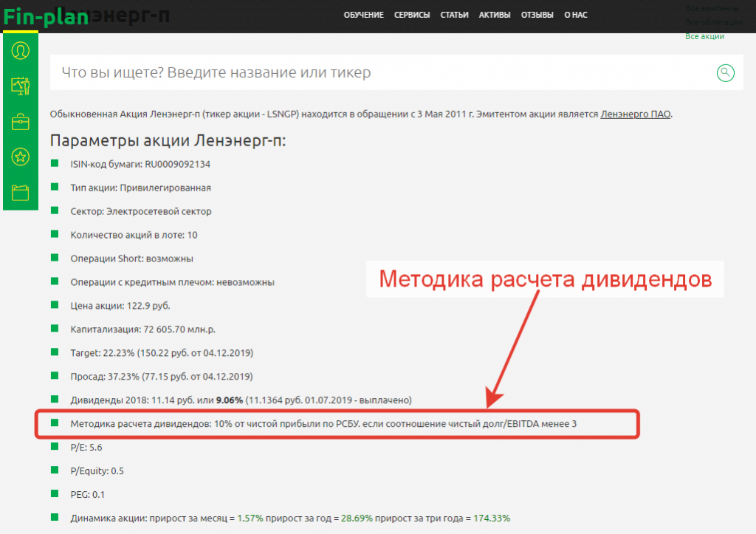The width and height of the screenshot is (756, 534).
Task: Click the presentation chart sidebar icon
Action: coord(21,86)
